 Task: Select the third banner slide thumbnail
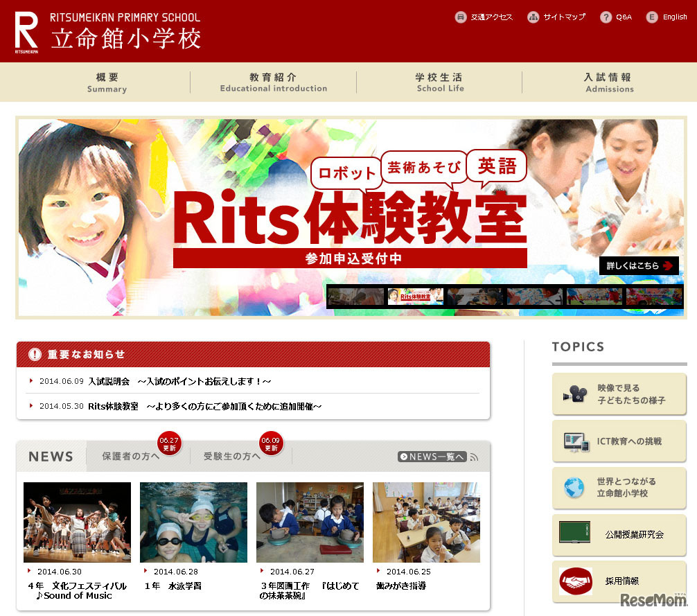click(x=475, y=297)
